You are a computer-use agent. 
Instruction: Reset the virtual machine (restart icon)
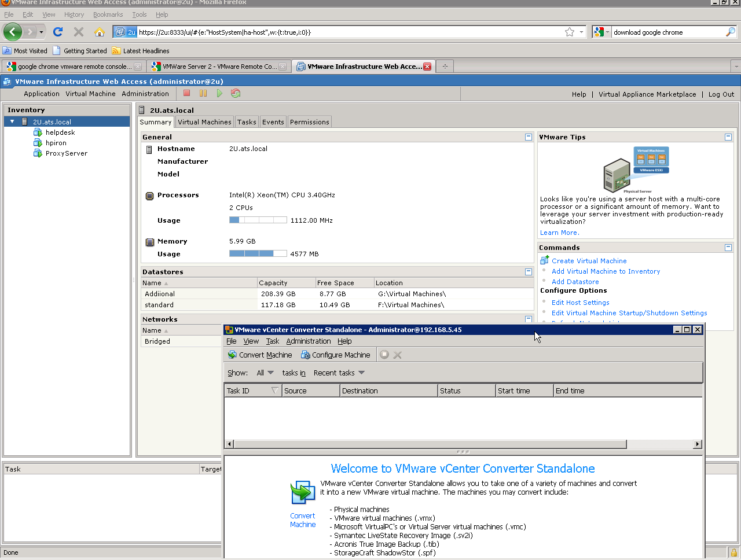tap(236, 93)
